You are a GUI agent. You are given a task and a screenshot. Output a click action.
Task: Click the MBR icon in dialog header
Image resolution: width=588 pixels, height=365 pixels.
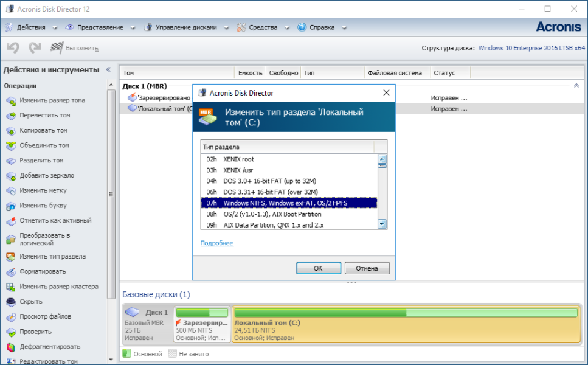point(207,117)
